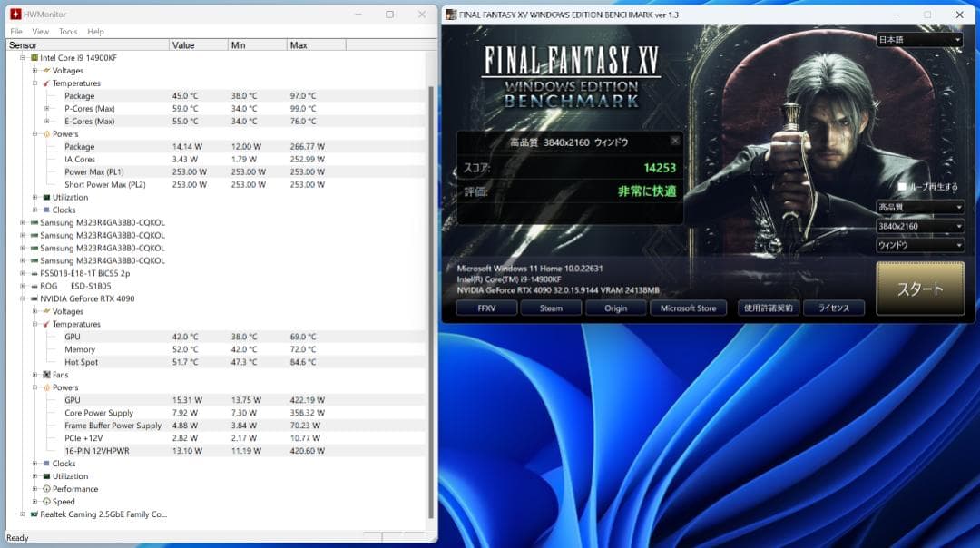Click the Clocks icon under the RTX 4090

click(44, 463)
